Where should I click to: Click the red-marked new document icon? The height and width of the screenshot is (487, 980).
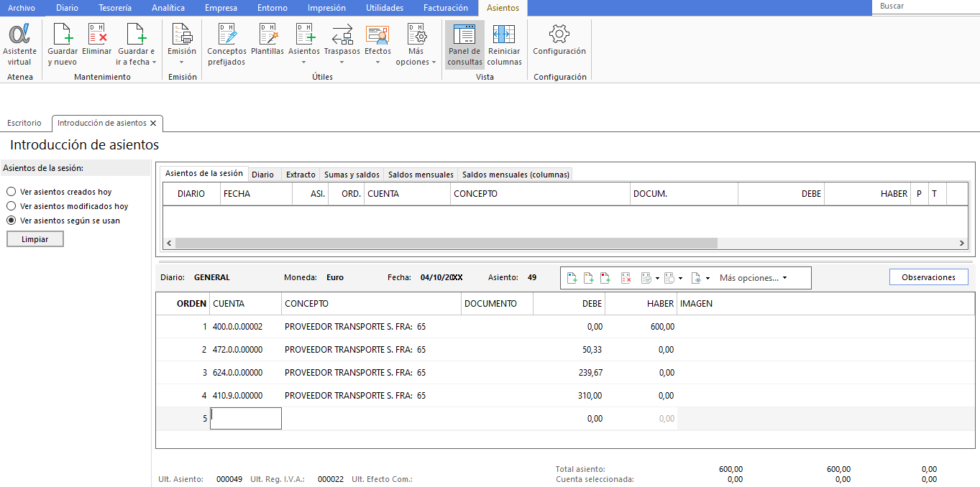[x=605, y=278]
